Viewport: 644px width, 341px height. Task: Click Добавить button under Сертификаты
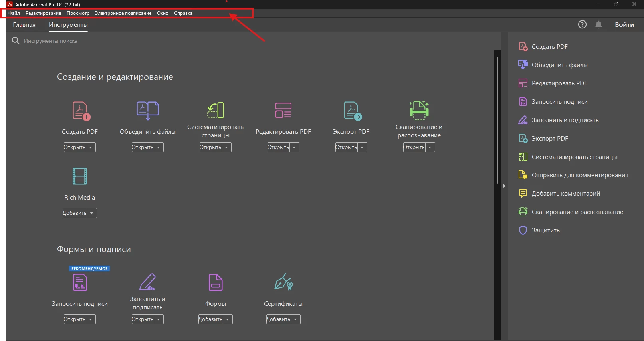[279, 319]
